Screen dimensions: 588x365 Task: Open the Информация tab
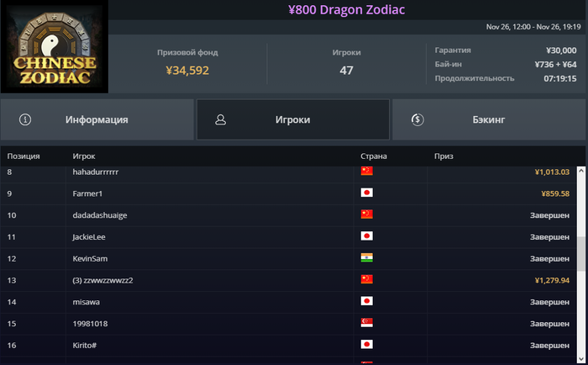click(97, 119)
